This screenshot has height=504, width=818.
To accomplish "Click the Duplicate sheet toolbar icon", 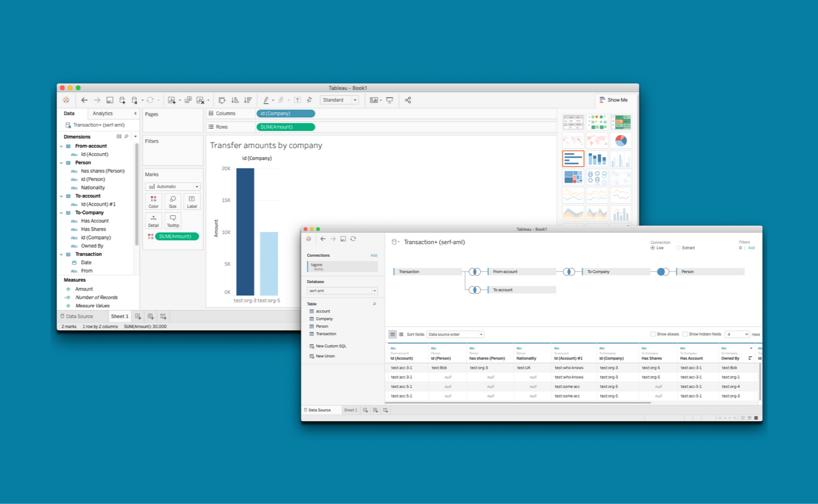I will (x=188, y=100).
